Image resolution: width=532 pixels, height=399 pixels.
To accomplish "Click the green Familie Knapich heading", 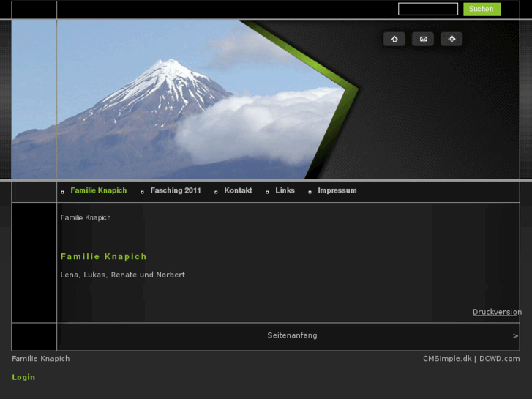I will click(103, 256).
